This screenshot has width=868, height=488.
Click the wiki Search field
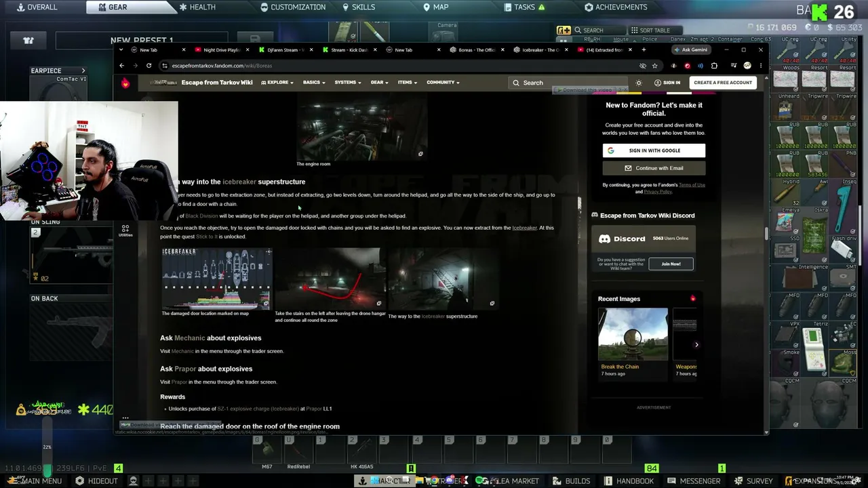568,83
